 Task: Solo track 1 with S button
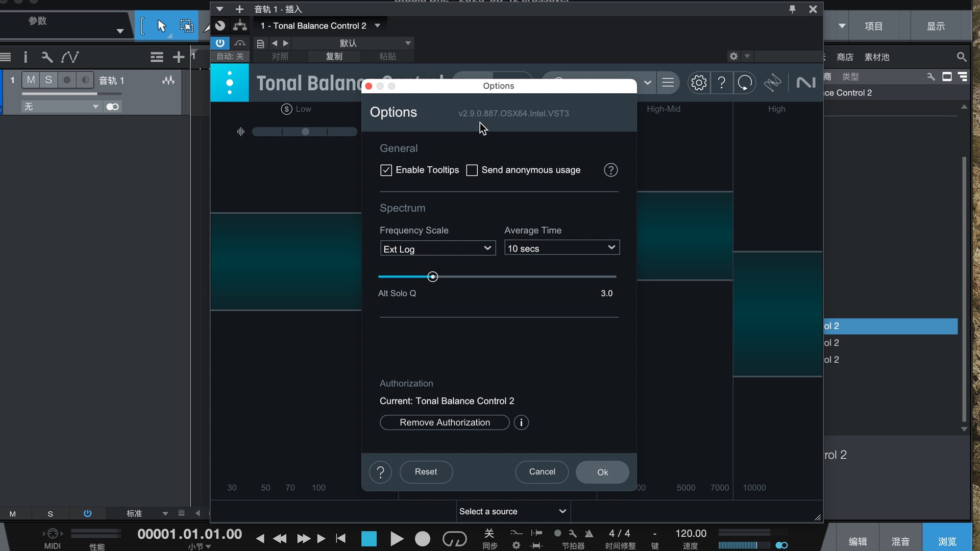pos(48,80)
